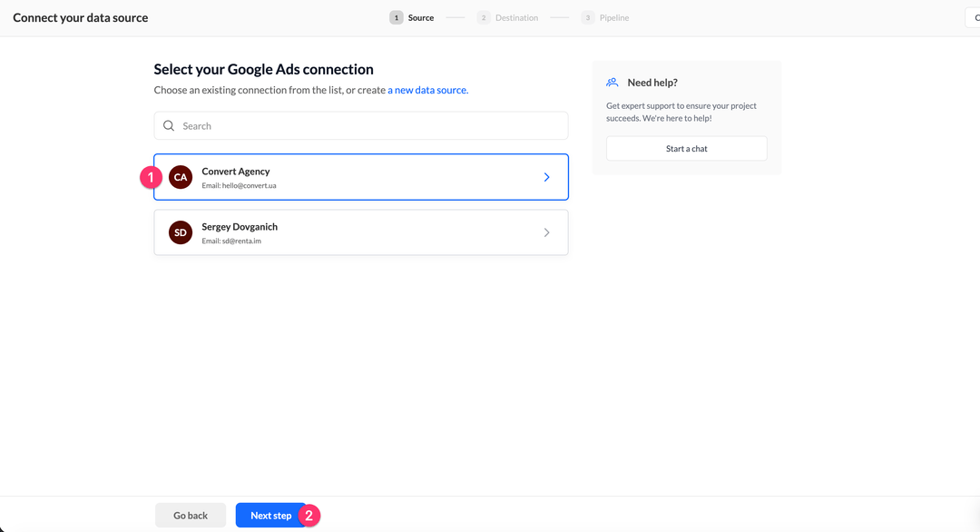The height and width of the screenshot is (532, 980).
Task: Select the Sergey Dovganich connection card
Action: pyautogui.click(x=360, y=232)
